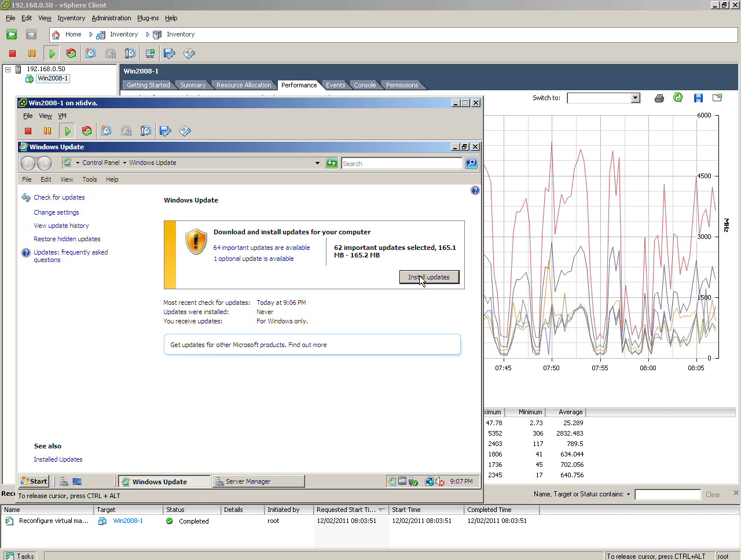Switch to the Events tab

point(335,85)
